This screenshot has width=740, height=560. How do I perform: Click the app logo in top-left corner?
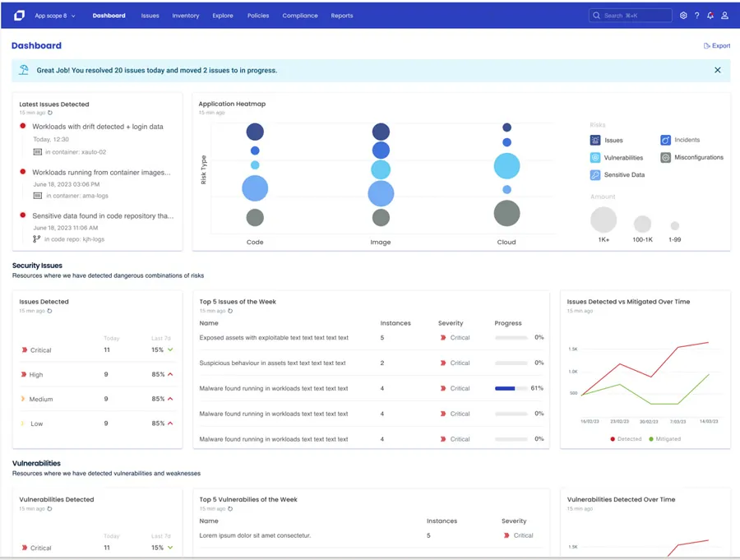click(x=19, y=16)
